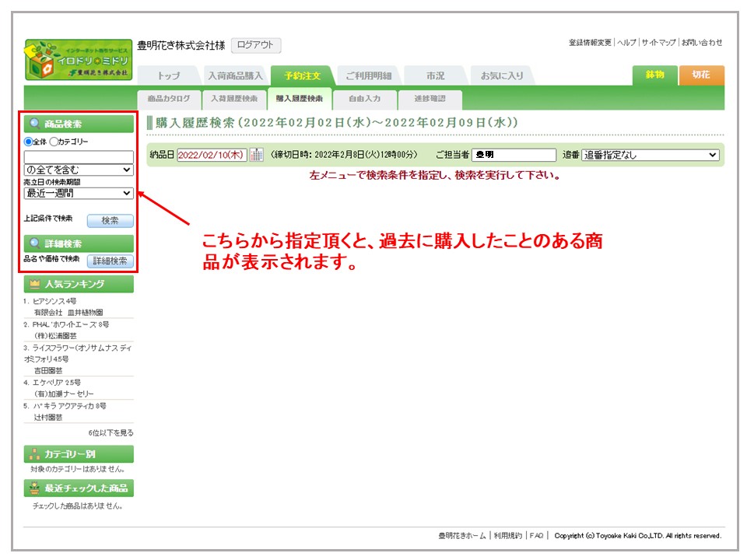Click the 詳細検索 button
The height and width of the screenshot is (560, 747).
pyautogui.click(x=110, y=261)
